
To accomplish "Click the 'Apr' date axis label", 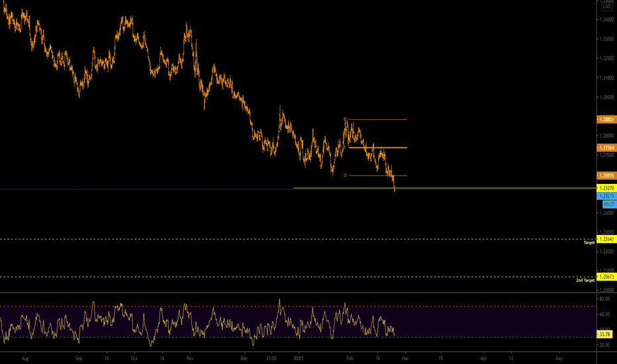I will [484, 359].
